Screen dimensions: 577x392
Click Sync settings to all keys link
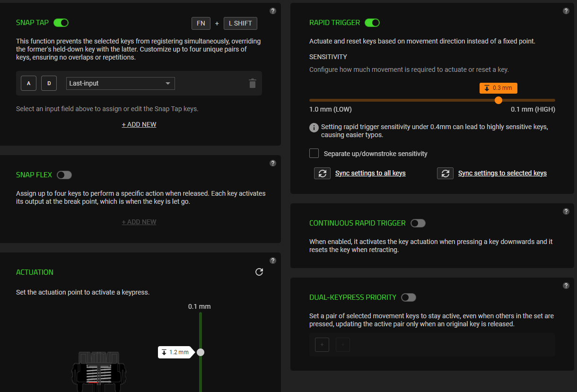[x=370, y=173]
